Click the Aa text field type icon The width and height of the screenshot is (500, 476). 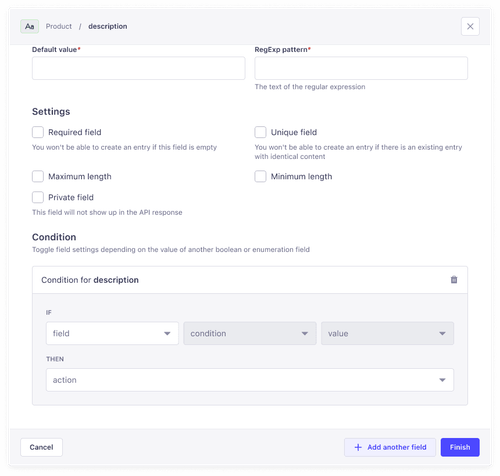click(29, 26)
